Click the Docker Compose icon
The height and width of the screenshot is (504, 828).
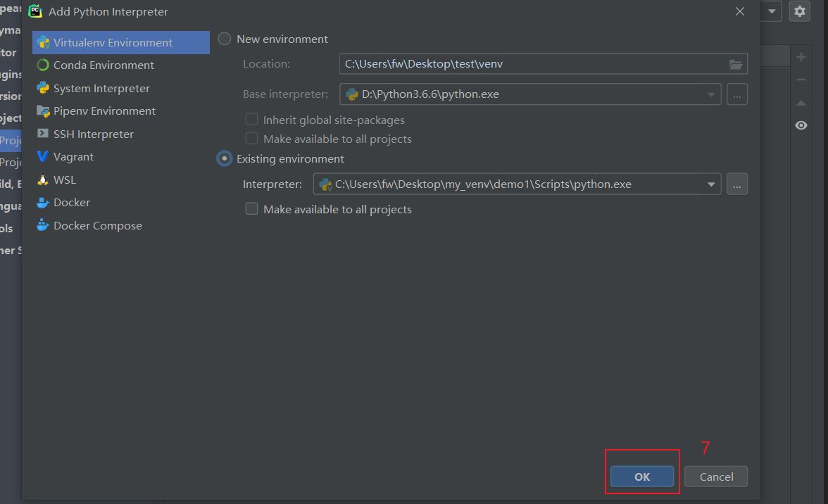[x=43, y=225]
